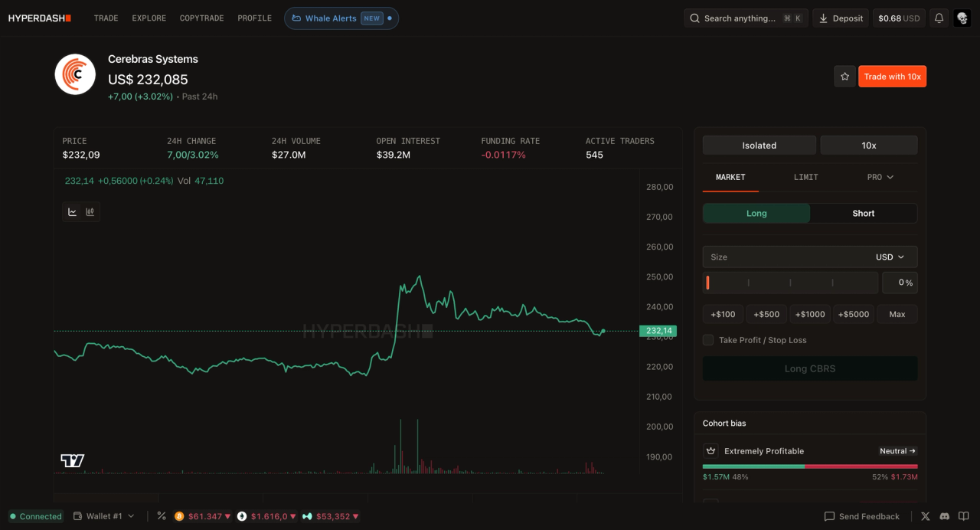
Task: Open the skull profile avatar
Action: [x=962, y=18]
